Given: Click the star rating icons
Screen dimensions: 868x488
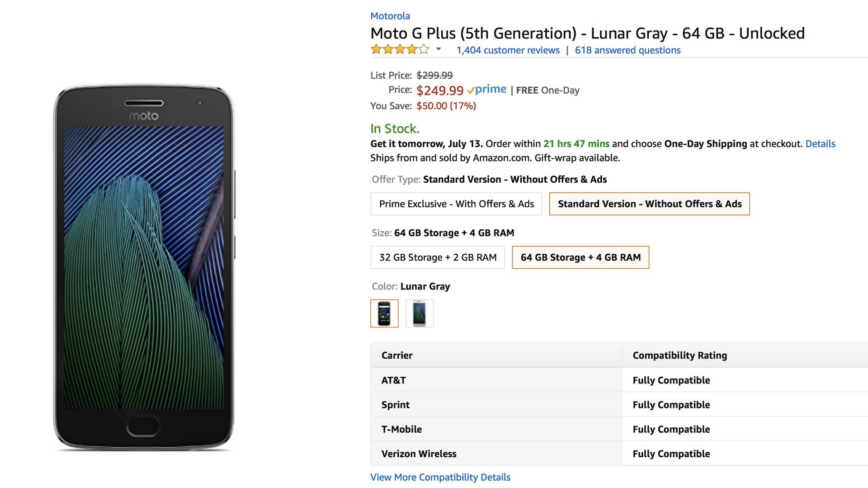Looking at the screenshot, I should pos(400,50).
